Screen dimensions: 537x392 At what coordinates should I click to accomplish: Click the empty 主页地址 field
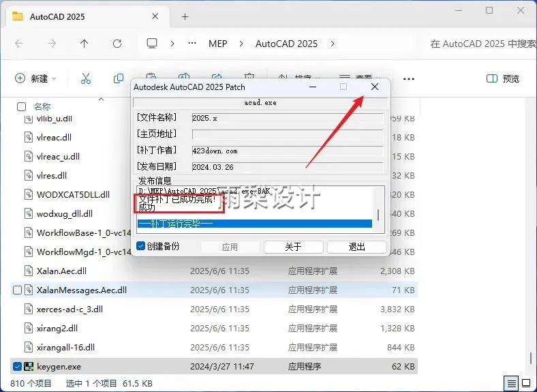(x=288, y=134)
